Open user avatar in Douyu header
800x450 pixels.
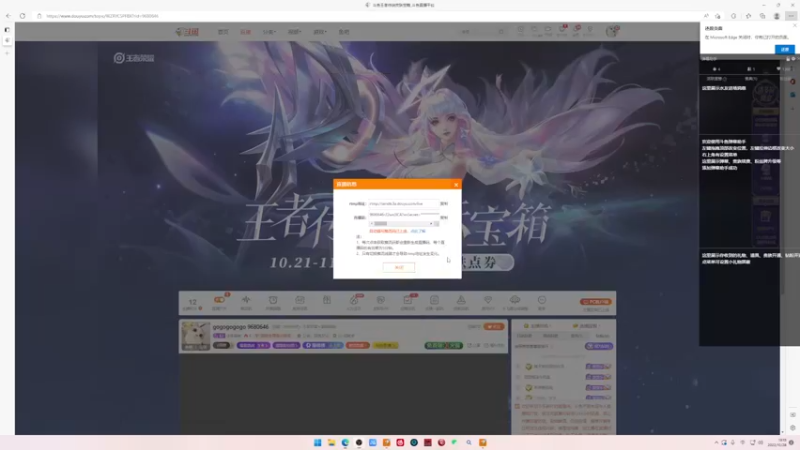pos(611,31)
